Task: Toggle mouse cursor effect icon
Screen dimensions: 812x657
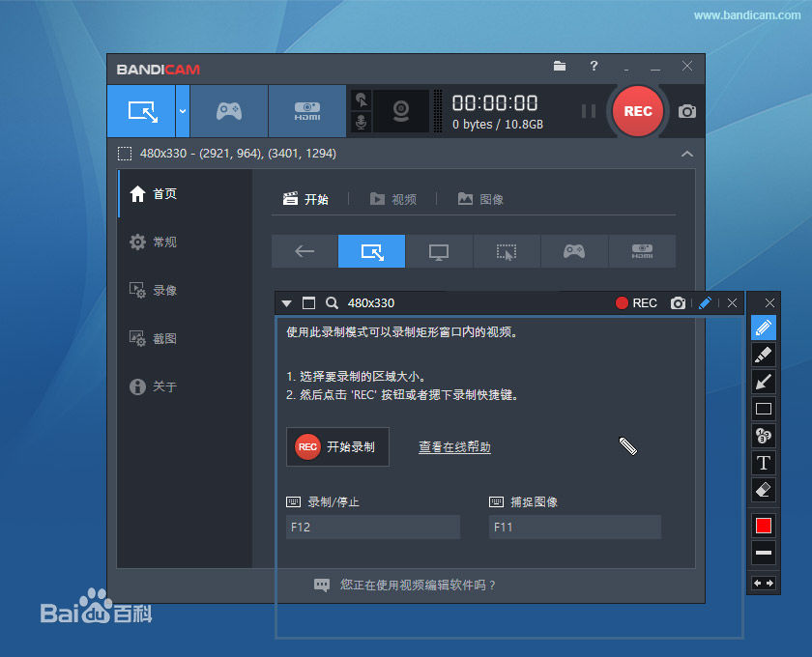Action: click(x=362, y=100)
